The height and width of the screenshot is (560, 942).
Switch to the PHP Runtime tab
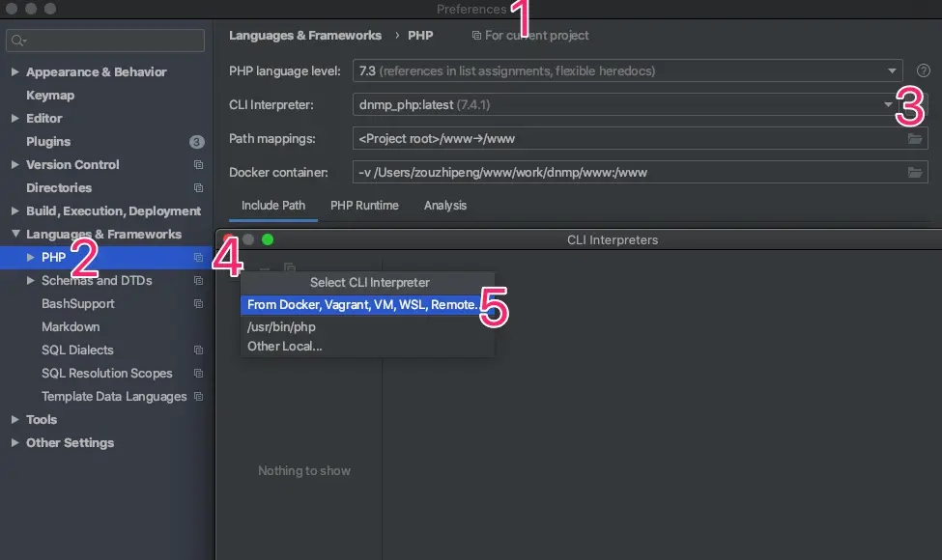coord(364,206)
